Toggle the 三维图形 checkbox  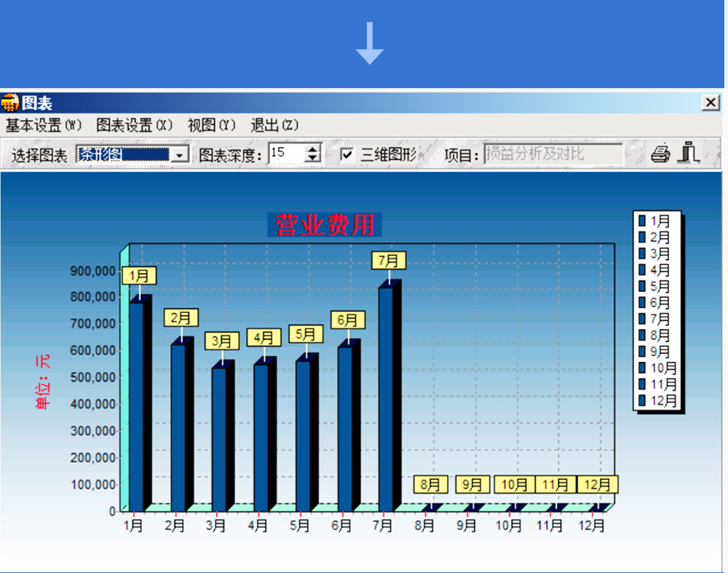tap(347, 154)
